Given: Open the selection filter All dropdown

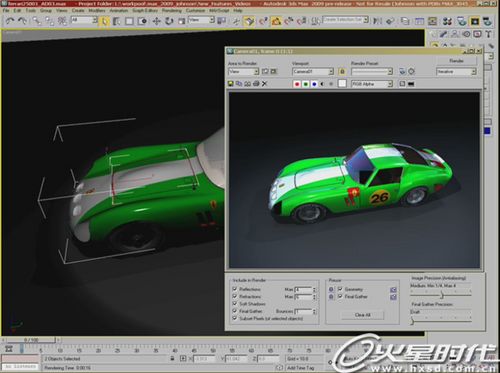Looking at the screenshot, I should pos(84,20).
